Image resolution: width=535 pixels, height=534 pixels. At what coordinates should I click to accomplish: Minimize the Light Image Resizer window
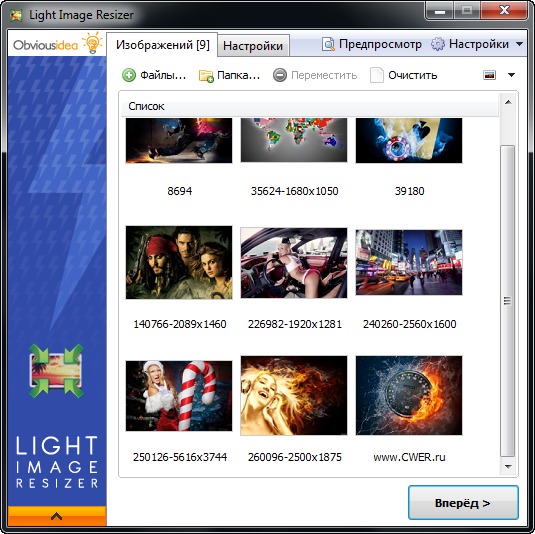coord(440,11)
